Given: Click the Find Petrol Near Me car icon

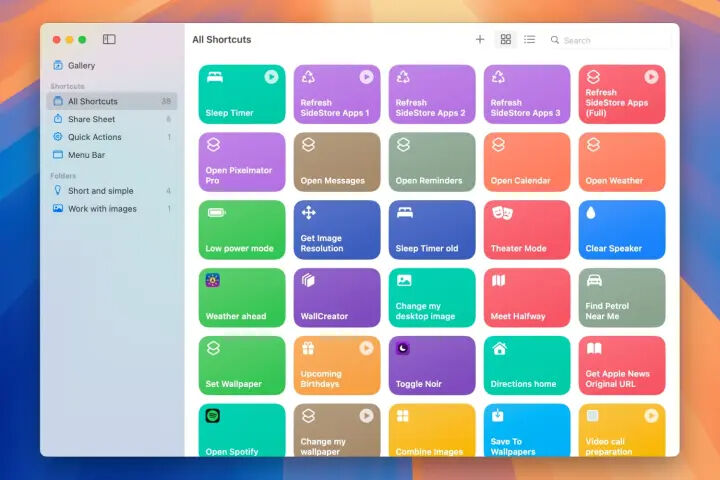Looking at the screenshot, I should pyautogui.click(x=594, y=280).
